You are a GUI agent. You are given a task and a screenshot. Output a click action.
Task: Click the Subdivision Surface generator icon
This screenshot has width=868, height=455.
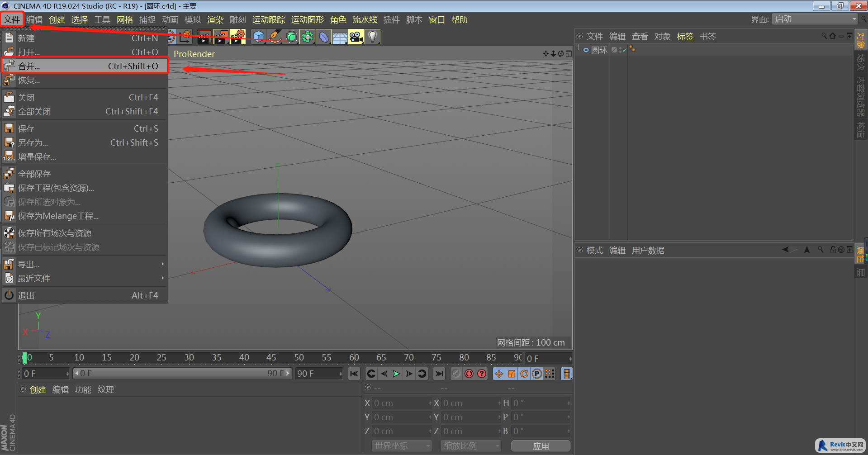tap(291, 37)
